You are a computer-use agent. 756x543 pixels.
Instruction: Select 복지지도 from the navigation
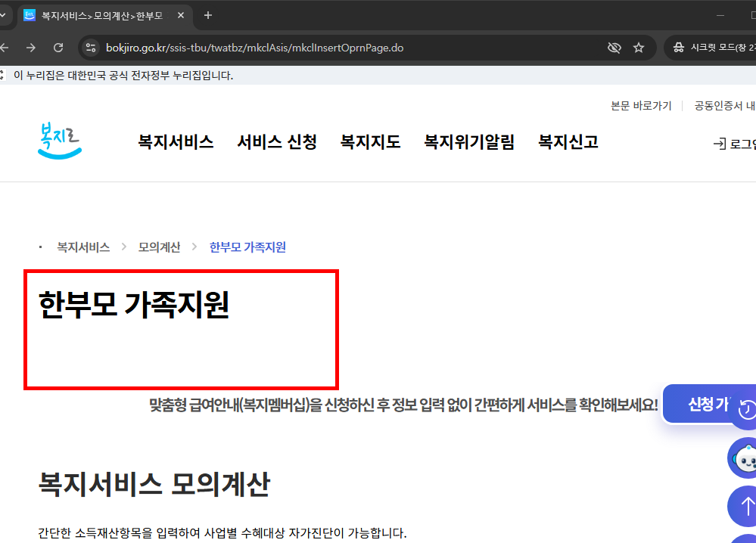371,142
